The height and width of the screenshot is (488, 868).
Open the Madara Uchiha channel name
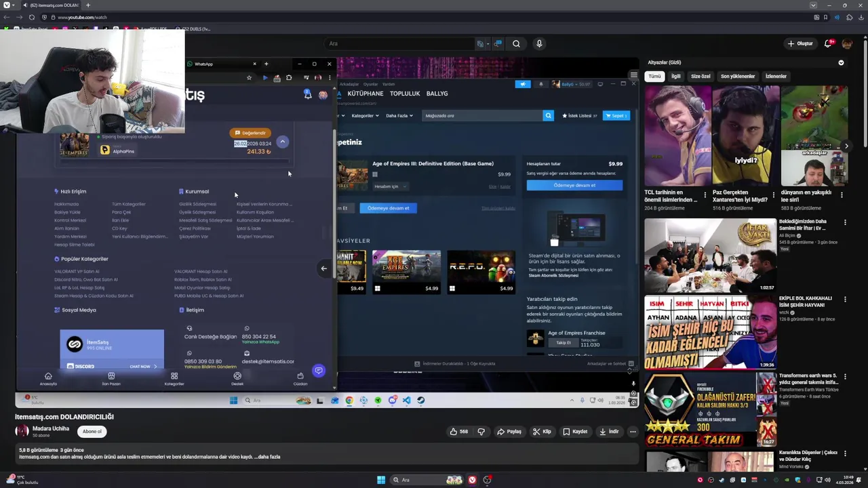point(51,428)
